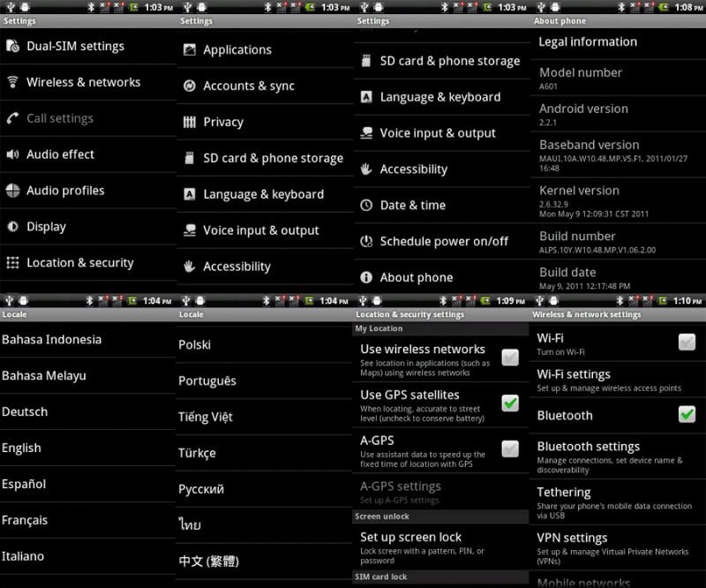This screenshot has width=706, height=588.
Task: Disable the Bluetooth checkbox
Action: [687, 415]
